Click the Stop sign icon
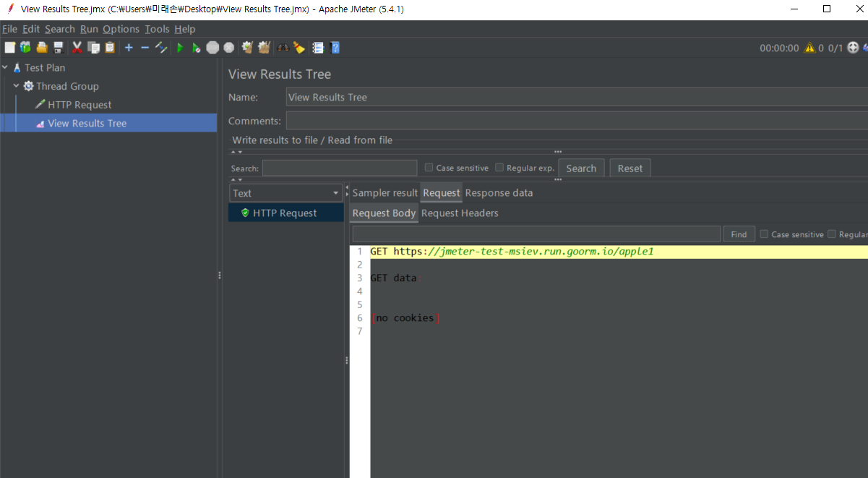Screen dimensions: 868x478 click(x=212, y=48)
